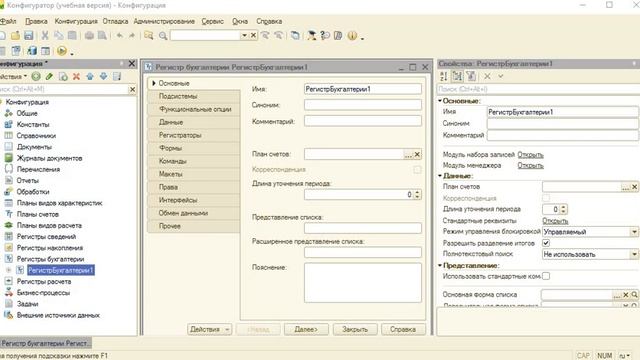Click filter properties icon in Properties panel

click(471, 76)
